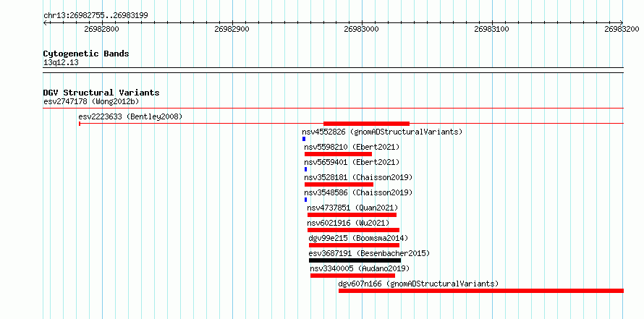Click the chr13:26982755..26983199 region label
This screenshot has width=644, height=319.
tap(96, 16)
